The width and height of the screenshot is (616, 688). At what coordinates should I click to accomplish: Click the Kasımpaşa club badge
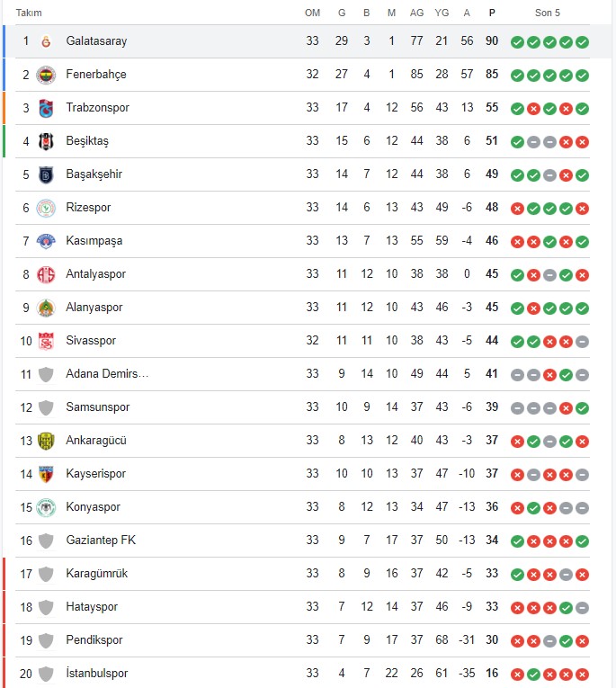[x=46, y=241]
